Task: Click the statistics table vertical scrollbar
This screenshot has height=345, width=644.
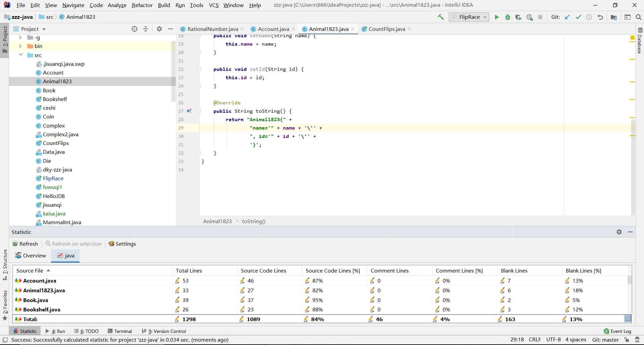Action: 629,280
